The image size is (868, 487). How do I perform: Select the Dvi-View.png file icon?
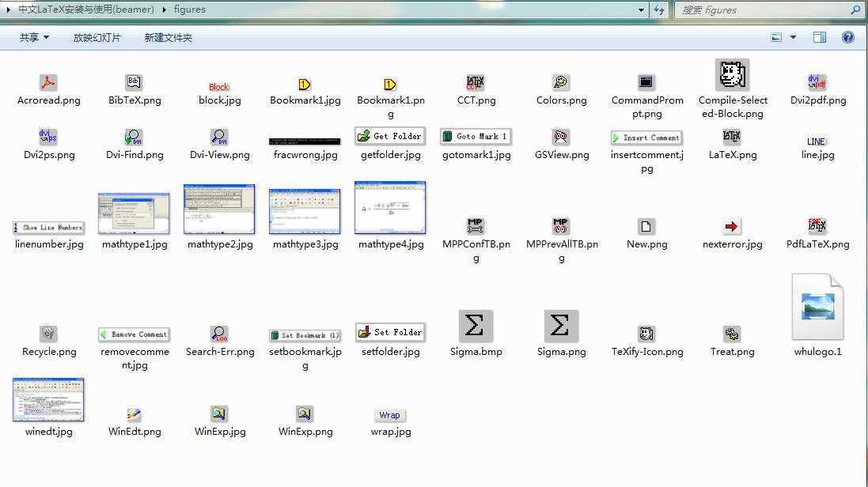coord(219,138)
